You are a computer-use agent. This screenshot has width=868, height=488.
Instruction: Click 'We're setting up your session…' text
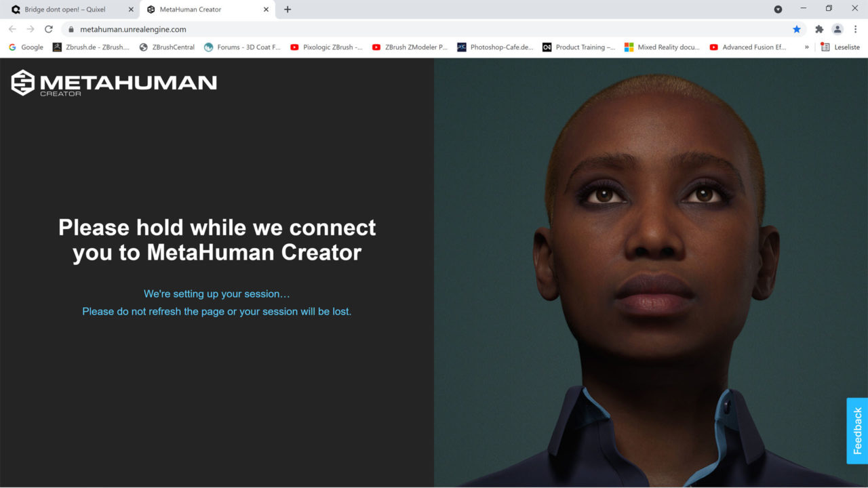click(x=217, y=294)
